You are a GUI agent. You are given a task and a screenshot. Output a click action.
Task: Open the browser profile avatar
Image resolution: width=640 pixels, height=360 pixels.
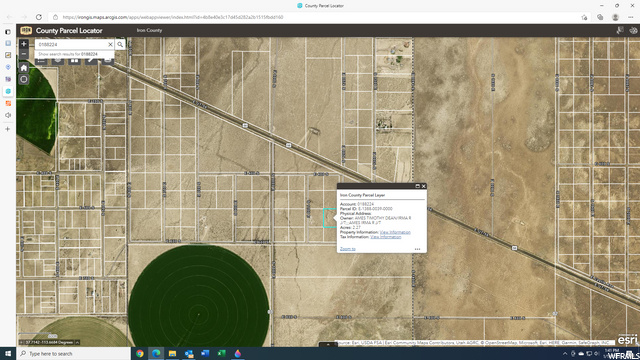coord(616,17)
